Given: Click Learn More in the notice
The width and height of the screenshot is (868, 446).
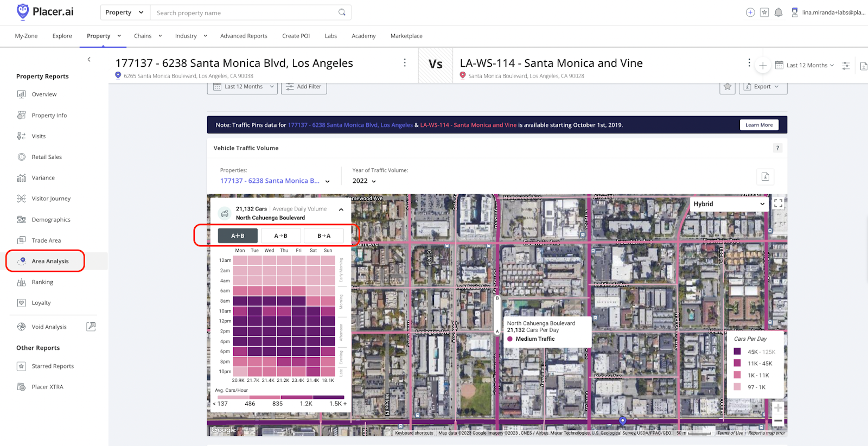Looking at the screenshot, I should coord(759,125).
